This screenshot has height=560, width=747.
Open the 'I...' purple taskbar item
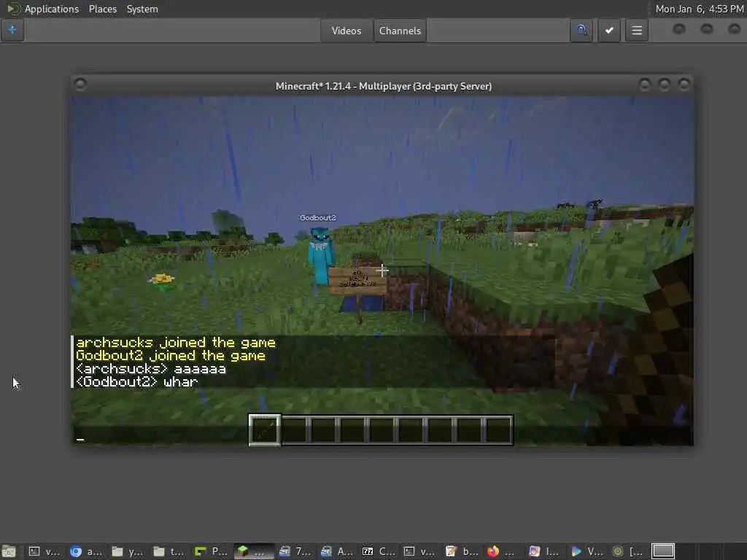(x=546, y=551)
